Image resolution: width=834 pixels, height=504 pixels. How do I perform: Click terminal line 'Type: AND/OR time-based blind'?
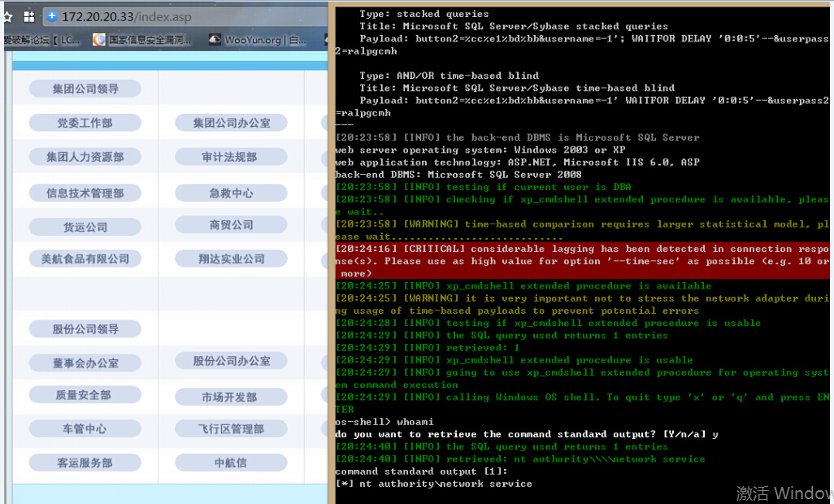click(449, 76)
